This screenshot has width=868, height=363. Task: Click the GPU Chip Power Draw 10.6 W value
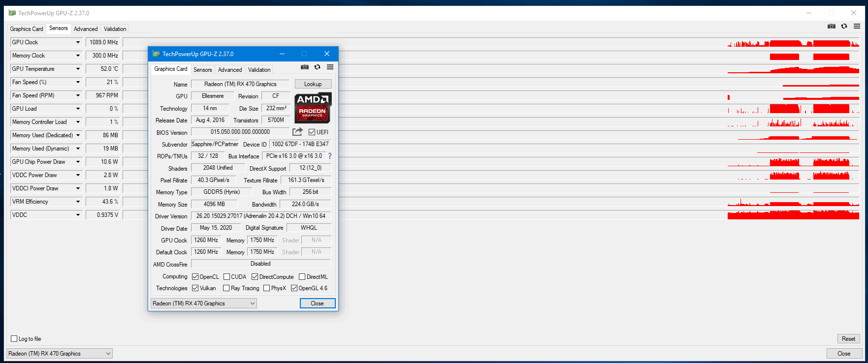(x=103, y=162)
